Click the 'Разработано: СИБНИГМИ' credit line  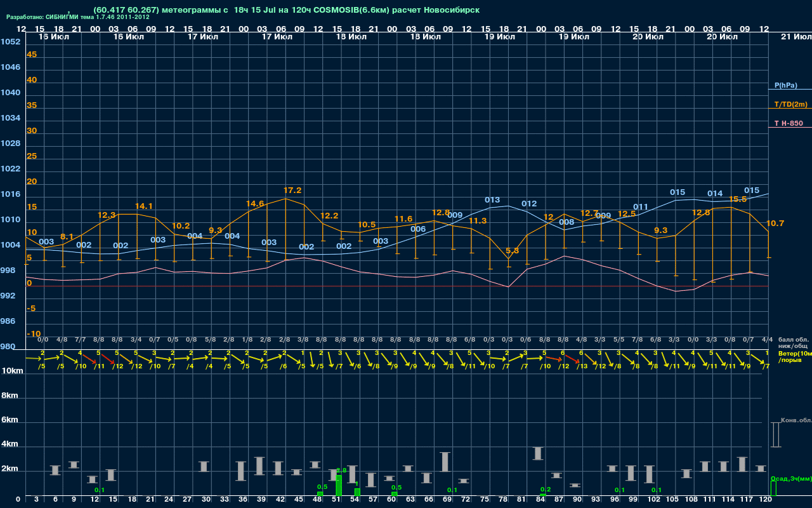[78, 17]
